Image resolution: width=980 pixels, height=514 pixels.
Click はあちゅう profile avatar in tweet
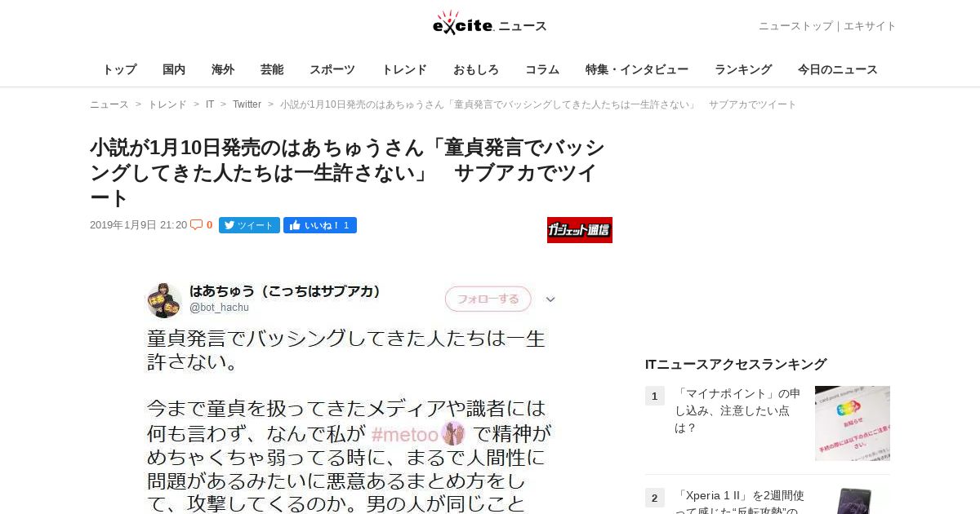point(164,300)
